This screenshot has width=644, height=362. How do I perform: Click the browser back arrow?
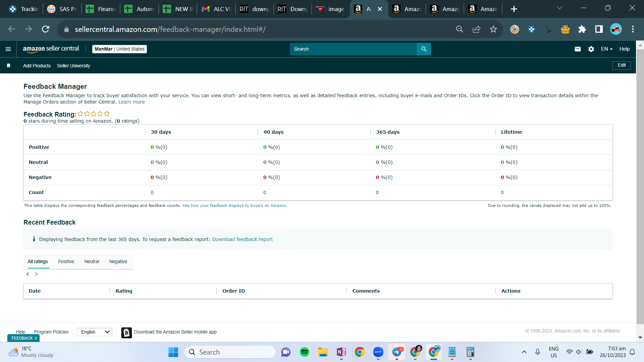coord(12,29)
